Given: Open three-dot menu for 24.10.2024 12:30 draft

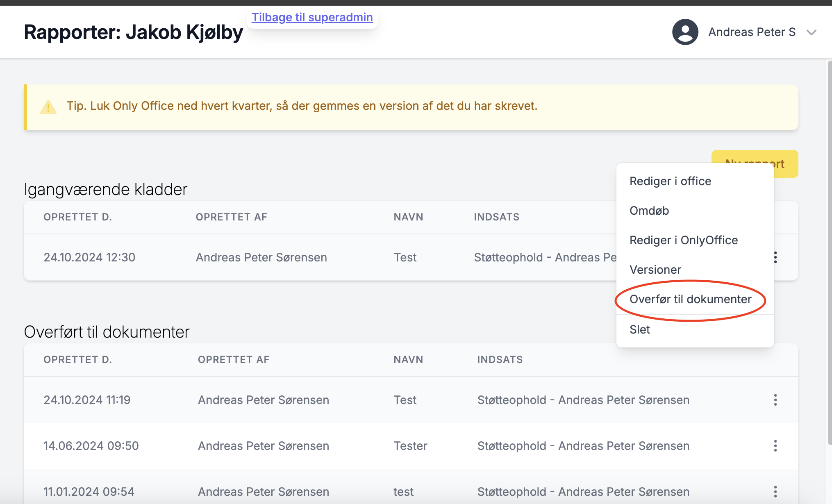Looking at the screenshot, I should (775, 257).
